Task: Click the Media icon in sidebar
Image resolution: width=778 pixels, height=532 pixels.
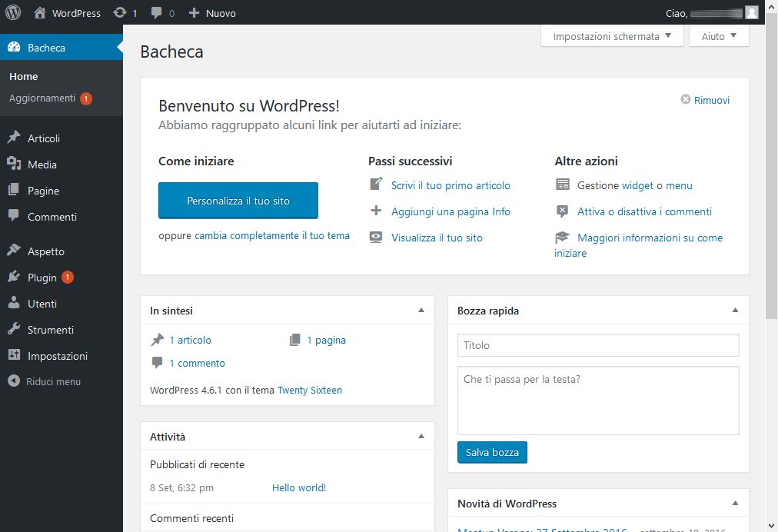Action: [14, 165]
